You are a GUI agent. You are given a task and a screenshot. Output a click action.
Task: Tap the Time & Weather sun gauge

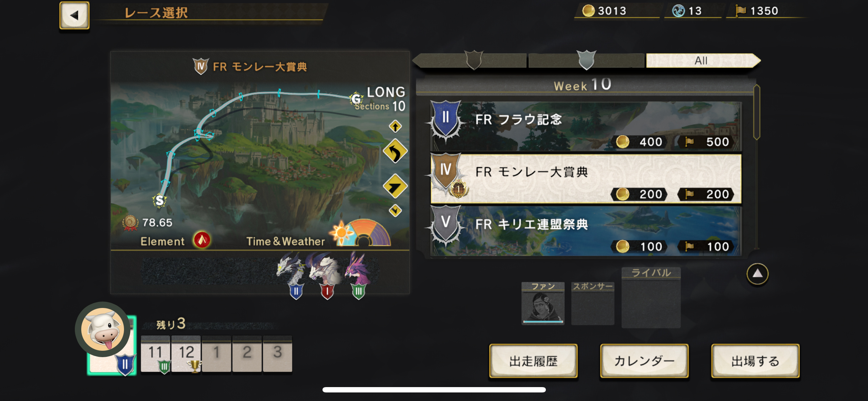360,232
